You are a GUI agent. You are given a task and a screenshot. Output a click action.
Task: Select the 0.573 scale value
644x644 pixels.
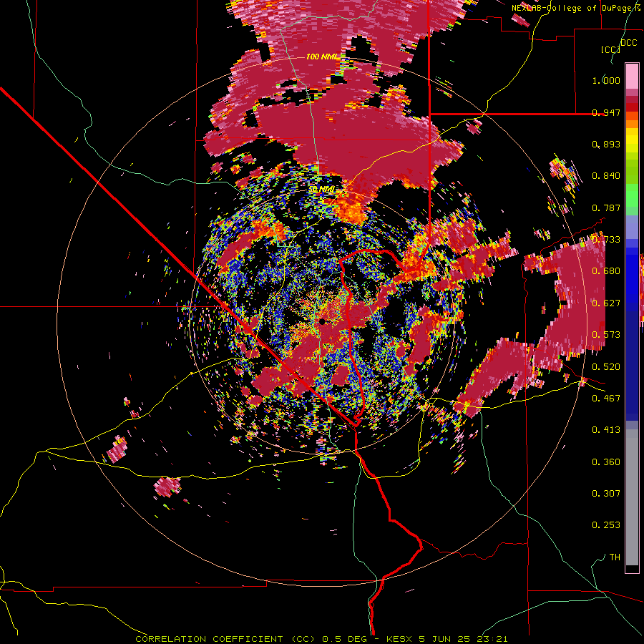[x=606, y=335]
